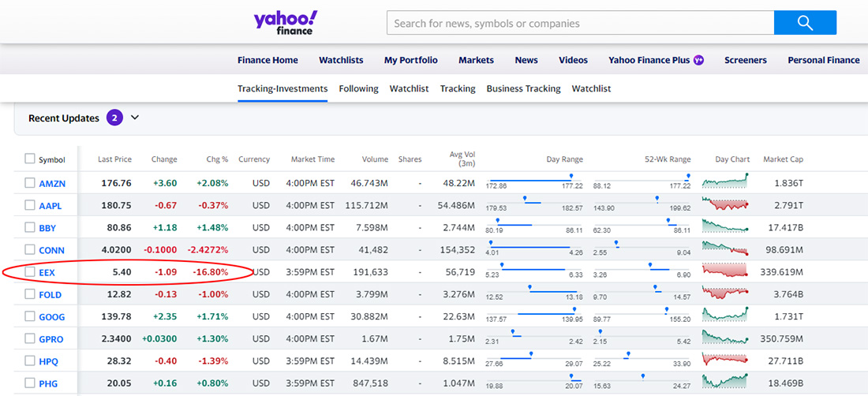This screenshot has width=868, height=396.
Task: Check the CONN row checkbox
Action: (29, 249)
